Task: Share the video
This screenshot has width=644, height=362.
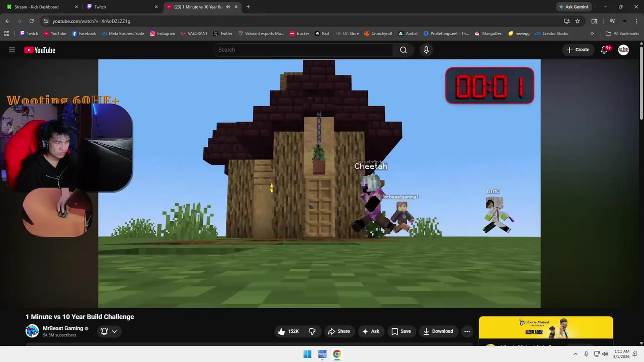Action: (339, 331)
